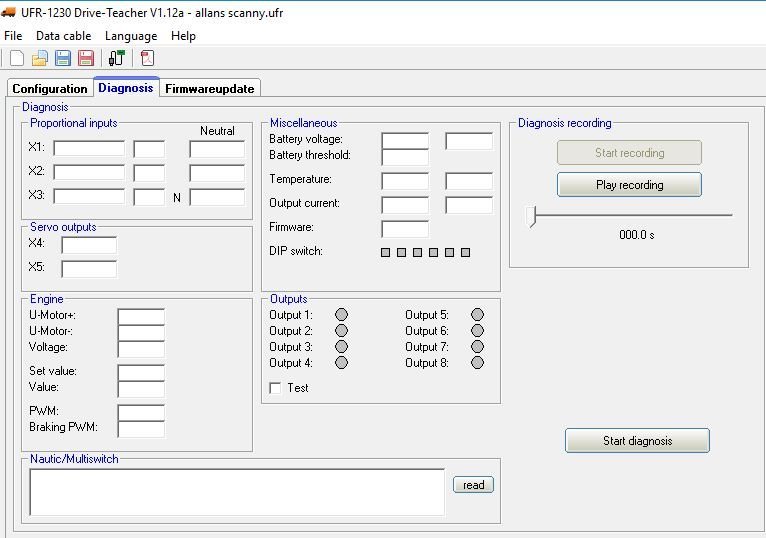766x538 pixels.
Task: Open a file with the folder icon
Action: 39,58
